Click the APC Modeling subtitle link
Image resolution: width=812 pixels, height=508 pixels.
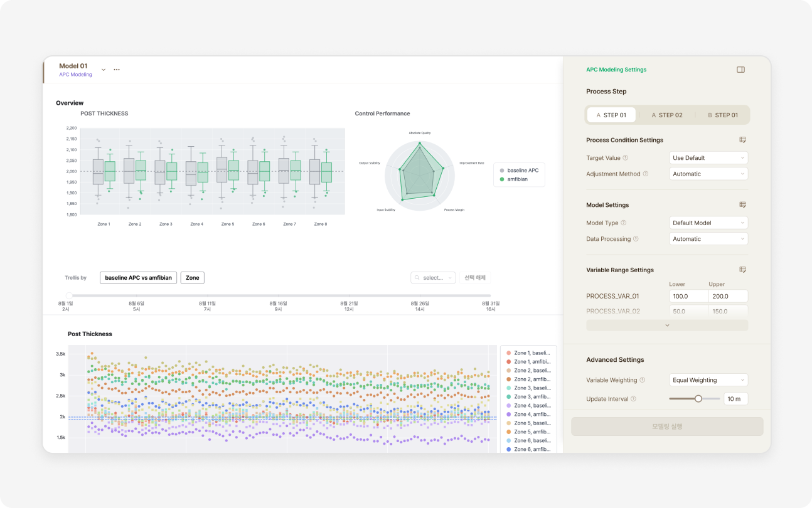(75, 75)
